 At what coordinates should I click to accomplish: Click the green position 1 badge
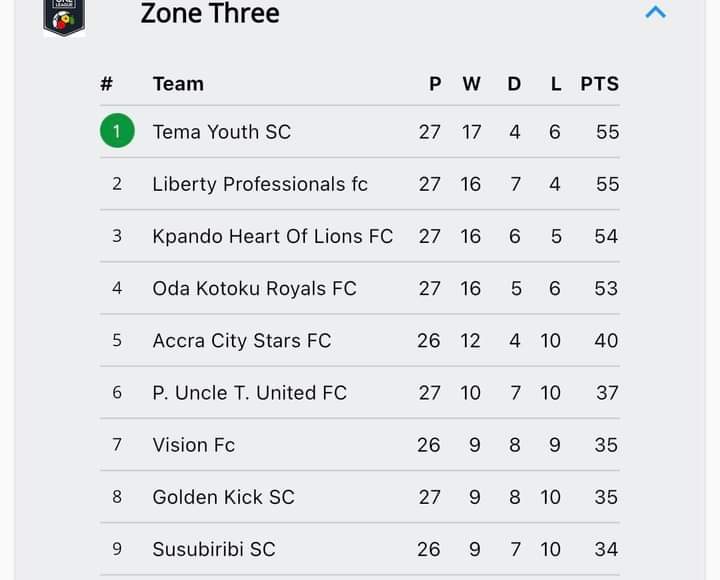point(117,131)
